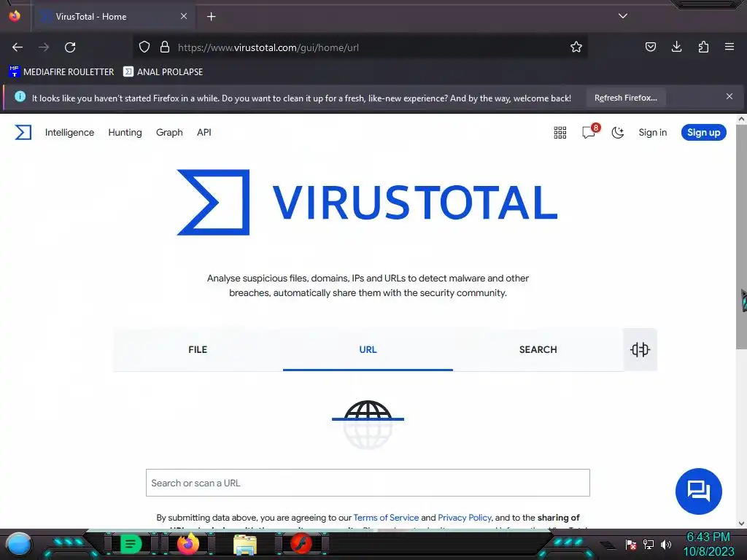747x560 pixels.
Task: Open the blue chat support bubble
Action: (698, 491)
